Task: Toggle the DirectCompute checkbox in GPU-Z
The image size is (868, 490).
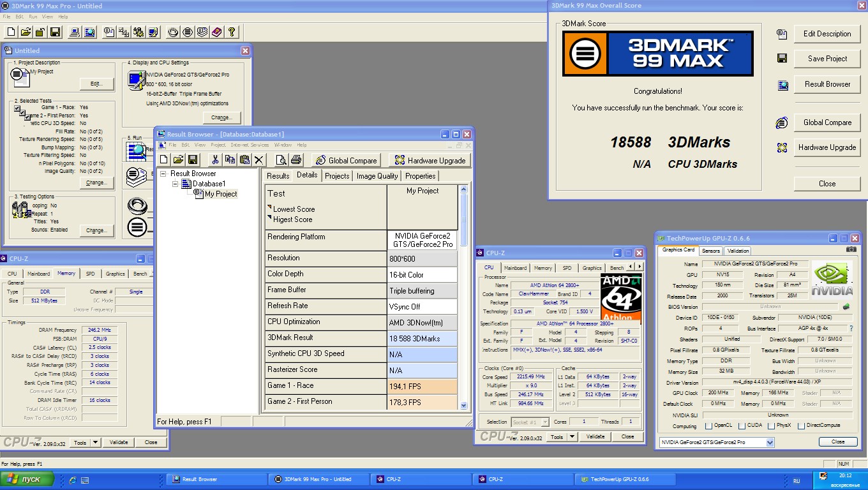Action: [x=801, y=426]
